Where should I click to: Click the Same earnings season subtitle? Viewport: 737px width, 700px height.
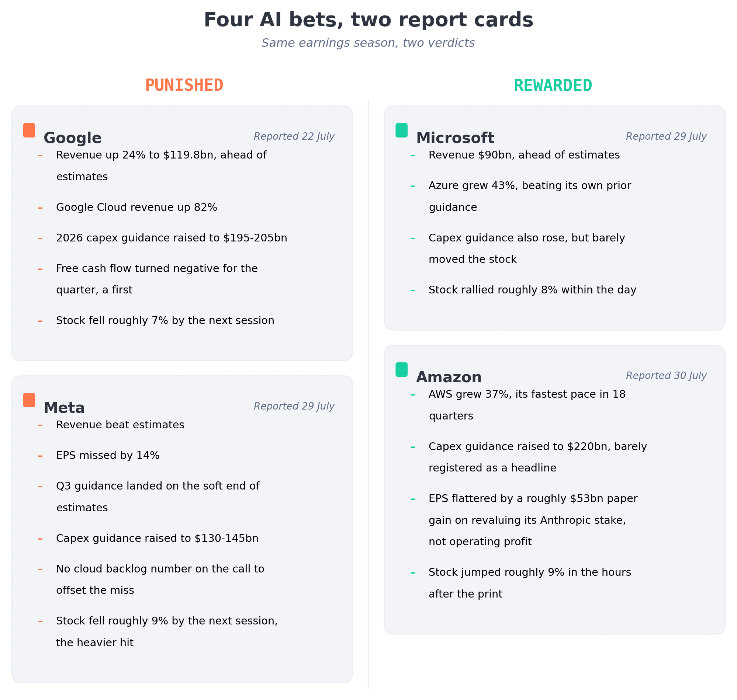click(x=368, y=43)
